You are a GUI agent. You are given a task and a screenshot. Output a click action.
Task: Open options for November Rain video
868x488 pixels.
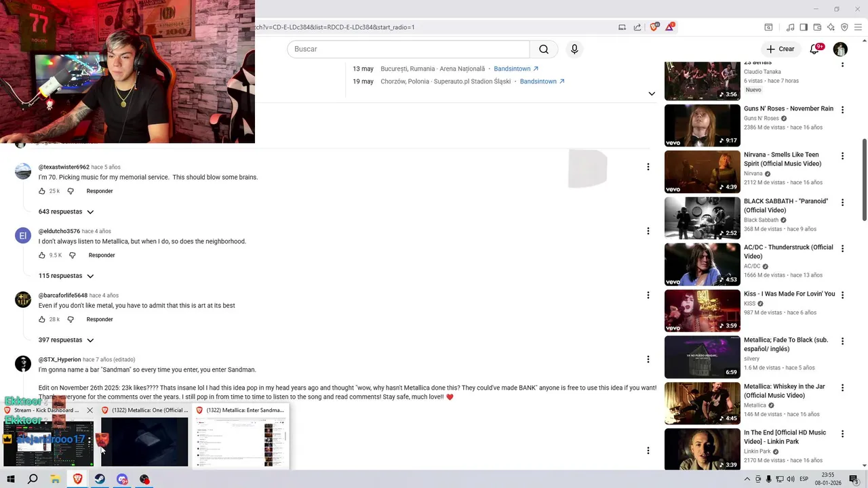(x=842, y=110)
